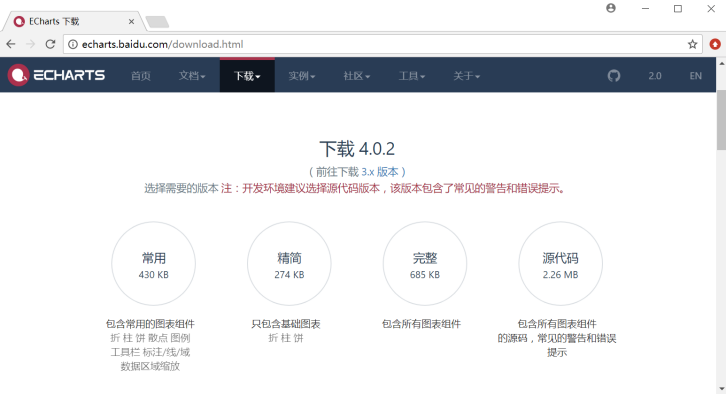The width and height of the screenshot is (726, 395).
Task: Expand the 实例 dropdown menu
Action: point(302,75)
